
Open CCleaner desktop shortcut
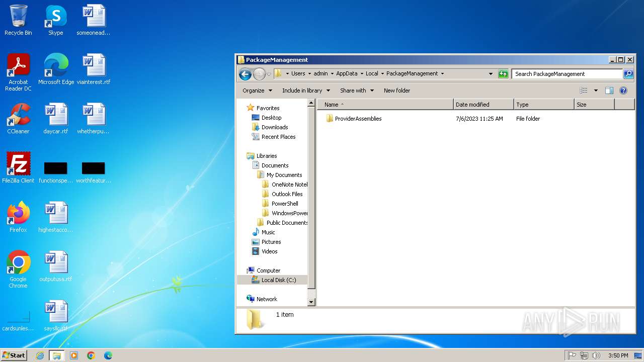coord(18,119)
